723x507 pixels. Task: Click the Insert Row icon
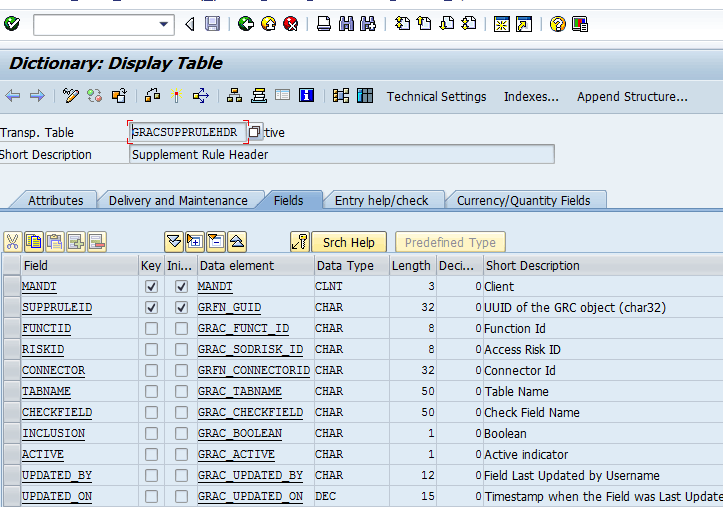pos(76,242)
